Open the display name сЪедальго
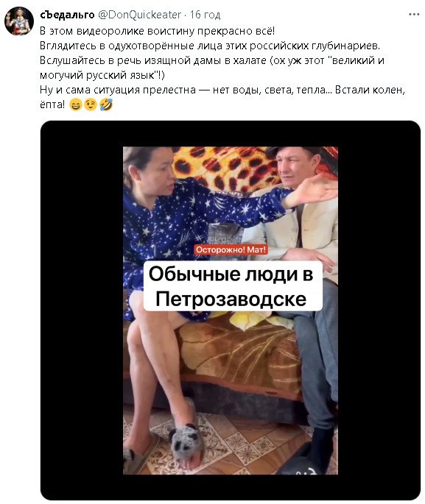This screenshot has width=425, height=504. coord(67,15)
